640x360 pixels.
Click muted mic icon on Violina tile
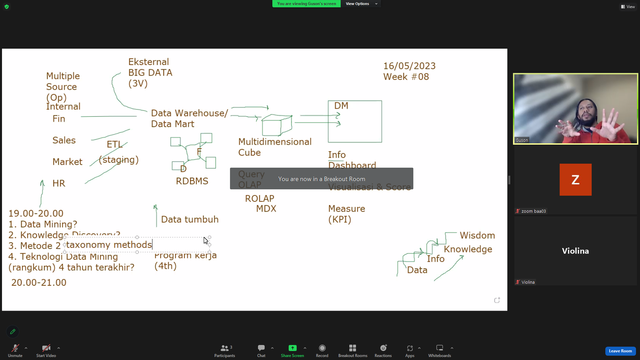(518, 282)
